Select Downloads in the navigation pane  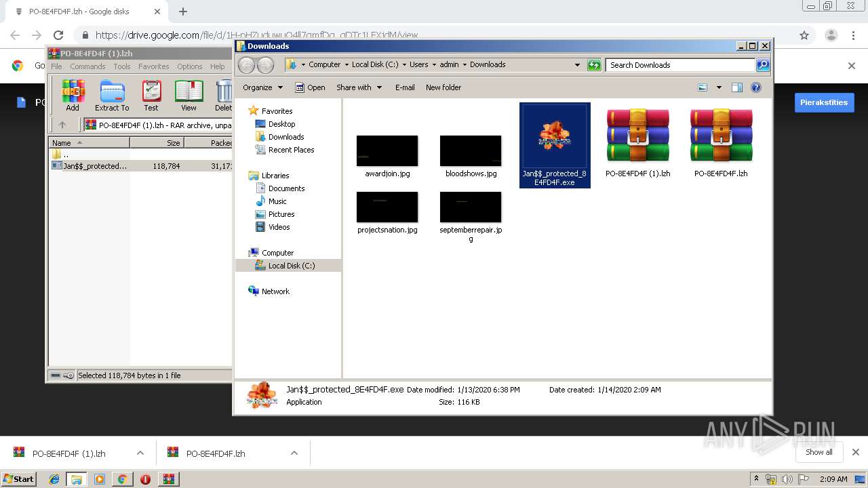(279, 137)
